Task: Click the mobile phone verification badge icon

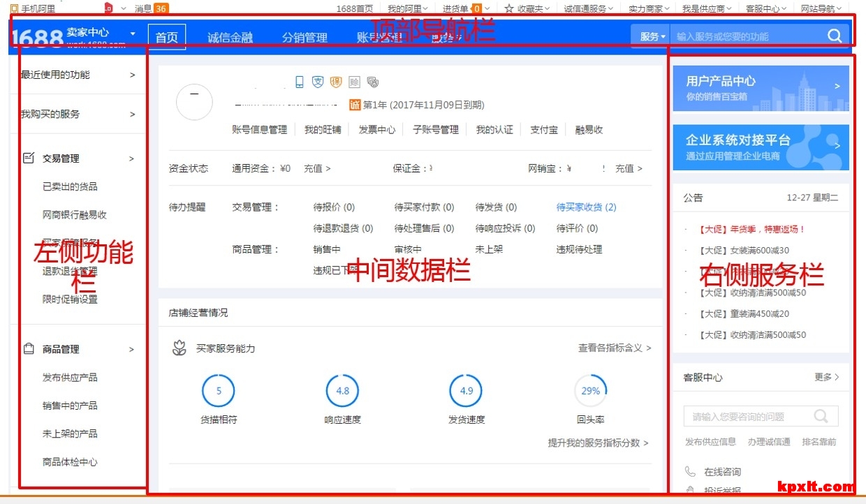Action: [300, 82]
